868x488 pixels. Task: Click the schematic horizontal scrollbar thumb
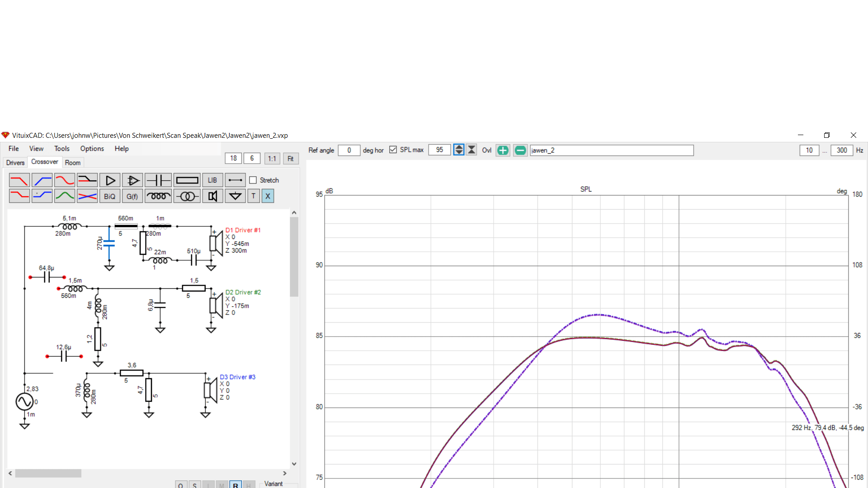[48, 473]
